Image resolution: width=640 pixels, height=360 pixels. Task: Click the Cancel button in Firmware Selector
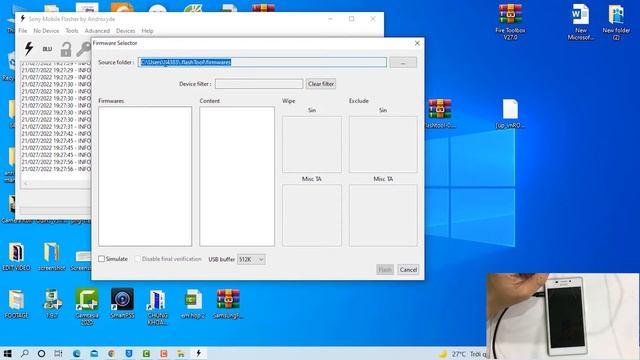(408, 270)
